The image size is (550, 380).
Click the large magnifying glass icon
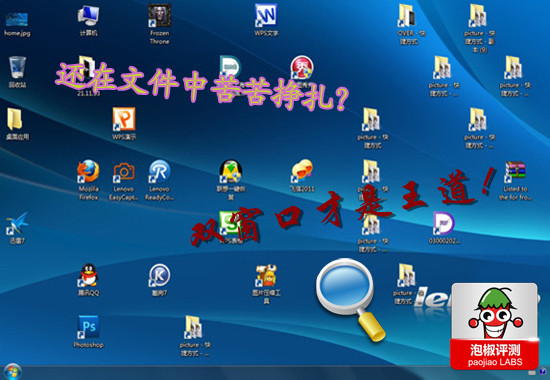[351, 299]
